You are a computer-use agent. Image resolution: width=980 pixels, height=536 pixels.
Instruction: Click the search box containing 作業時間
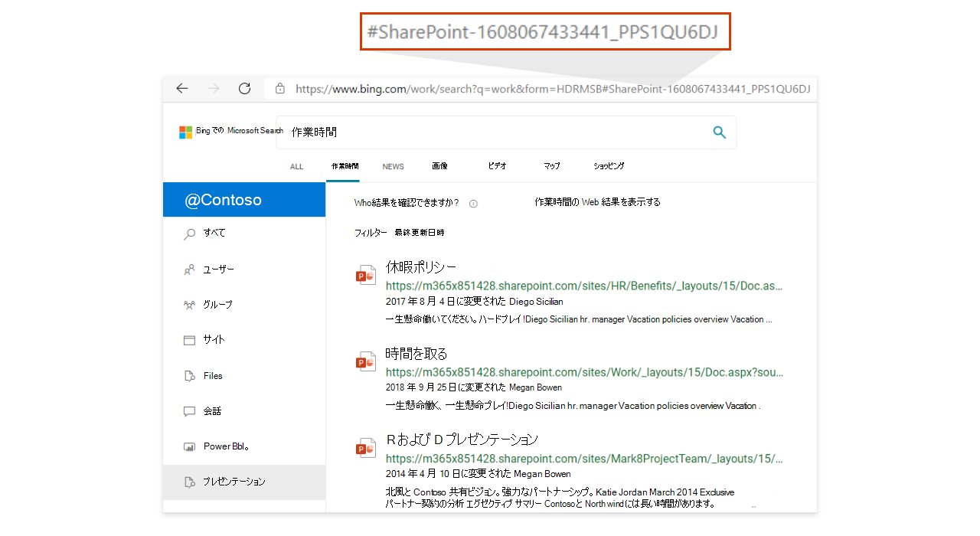point(505,132)
